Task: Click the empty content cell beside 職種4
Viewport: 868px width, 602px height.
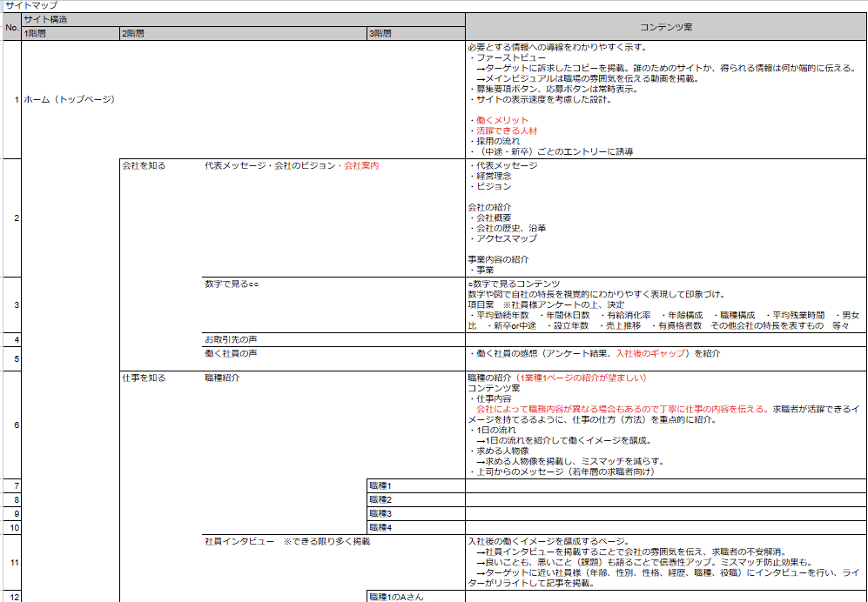Action: (667, 527)
